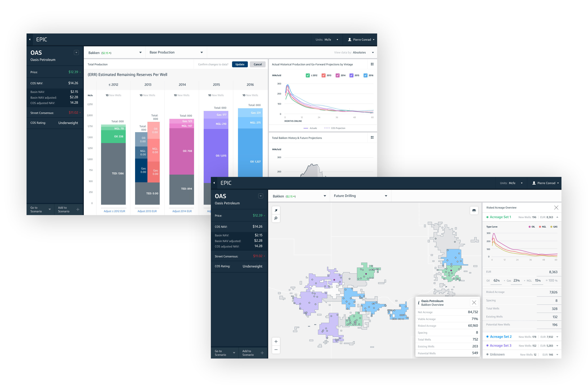The width and height of the screenshot is (588, 392).
Task: Open grid view icon for Historical Production chart
Action: coord(372,64)
